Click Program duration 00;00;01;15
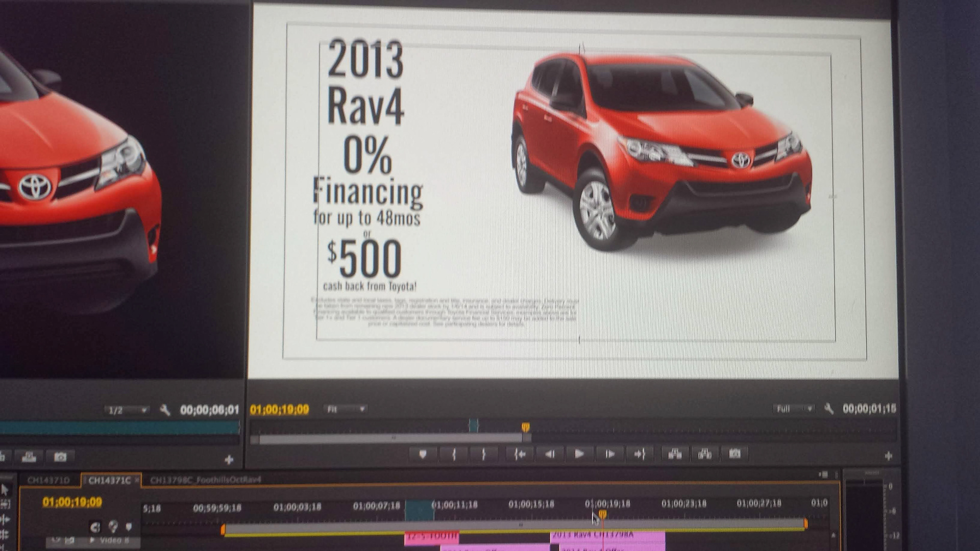Image resolution: width=980 pixels, height=551 pixels. 869,408
